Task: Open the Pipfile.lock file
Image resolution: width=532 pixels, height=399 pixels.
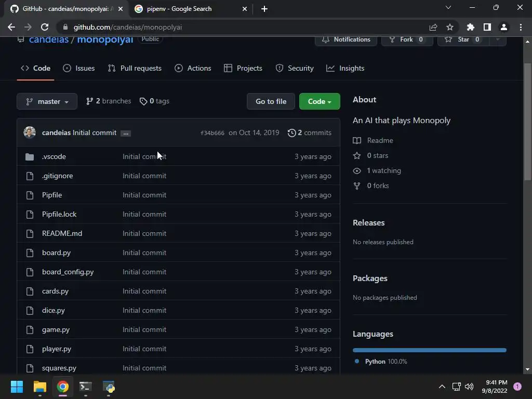Action: point(59,215)
